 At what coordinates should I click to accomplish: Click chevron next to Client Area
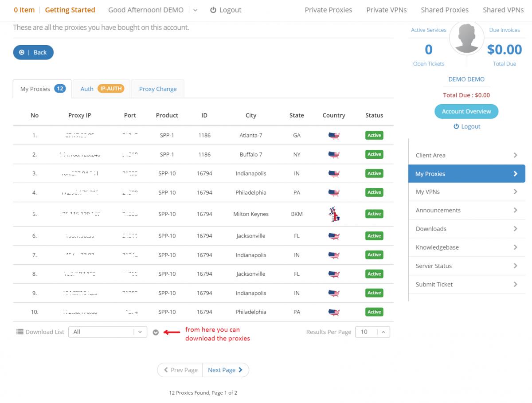tap(516, 155)
